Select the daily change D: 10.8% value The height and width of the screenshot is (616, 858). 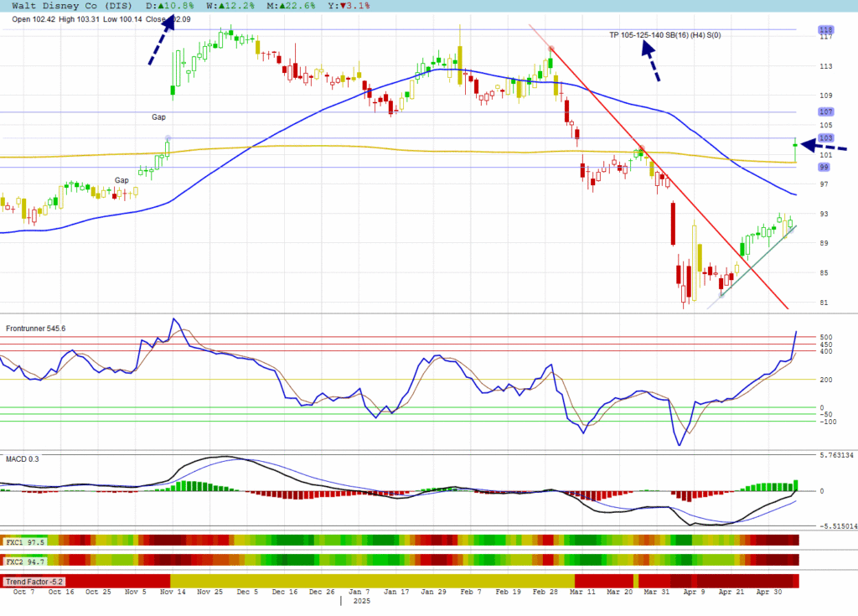169,6
